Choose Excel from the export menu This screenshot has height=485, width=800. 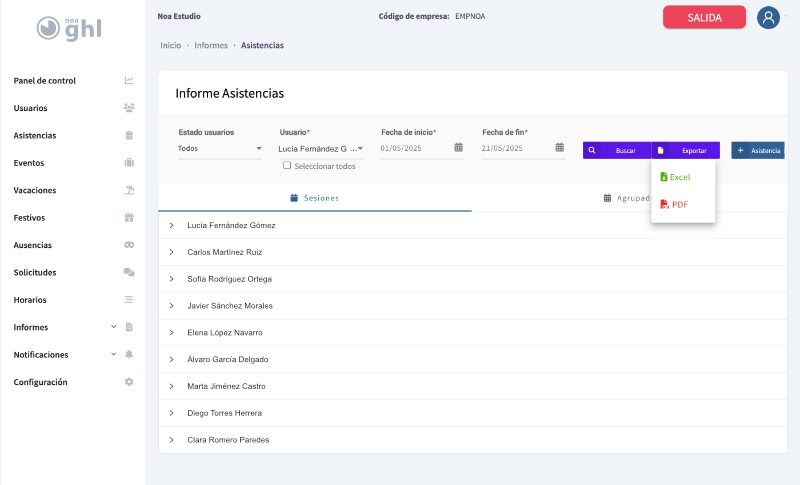pyautogui.click(x=676, y=177)
